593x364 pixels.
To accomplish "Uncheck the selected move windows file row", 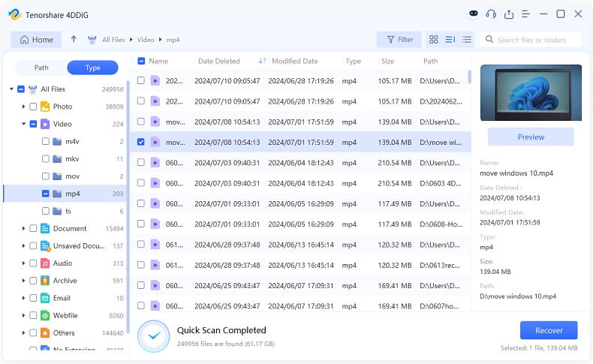I will click(x=140, y=142).
